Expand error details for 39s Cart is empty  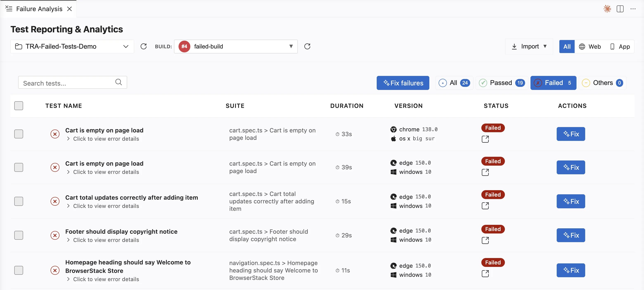click(x=103, y=172)
